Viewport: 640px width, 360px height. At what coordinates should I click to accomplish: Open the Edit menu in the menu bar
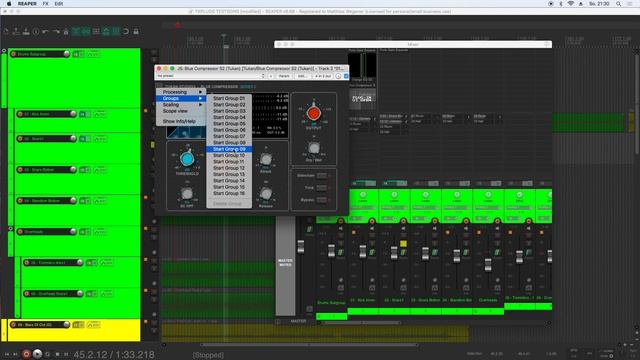59,4
